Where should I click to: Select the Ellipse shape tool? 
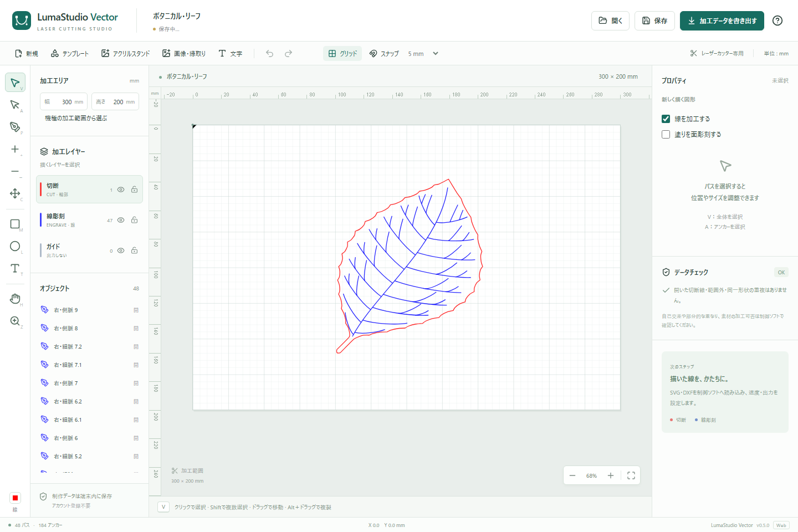15,246
